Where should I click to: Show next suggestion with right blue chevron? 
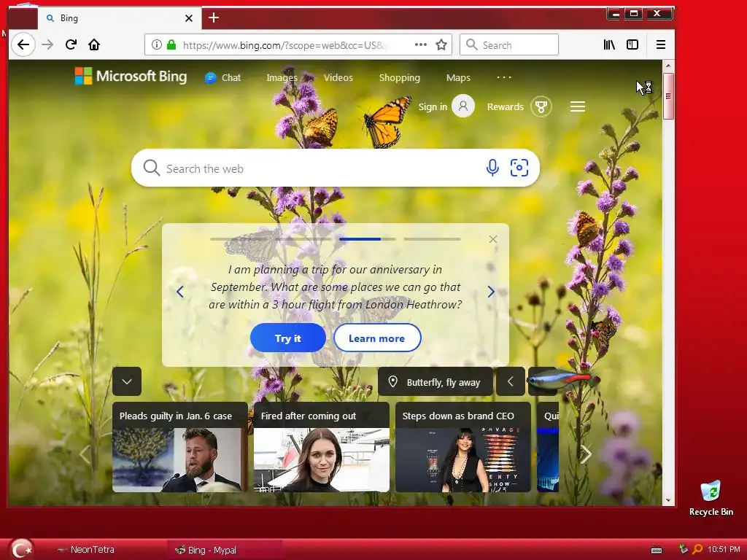coord(491,292)
